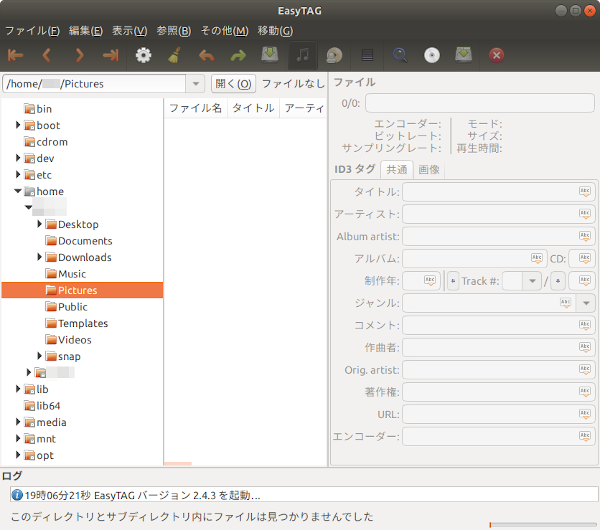This screenshot has height=530, width=600.
Task: Collapse the home folder
Action: click(18, 191)
